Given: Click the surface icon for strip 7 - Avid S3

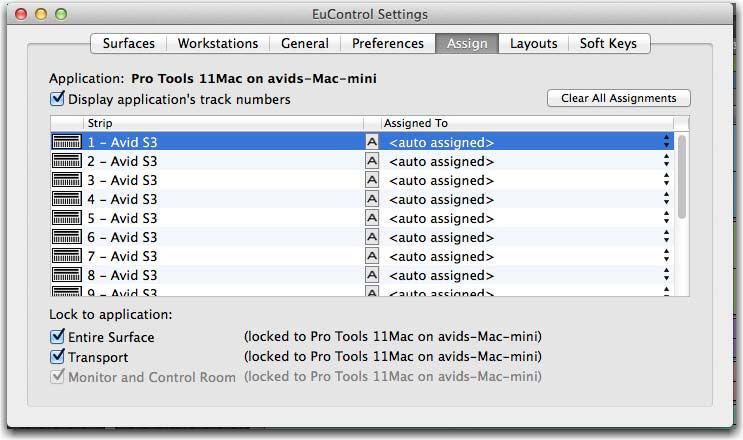Looking at the screenshot, I should click(x=66, y=256).
